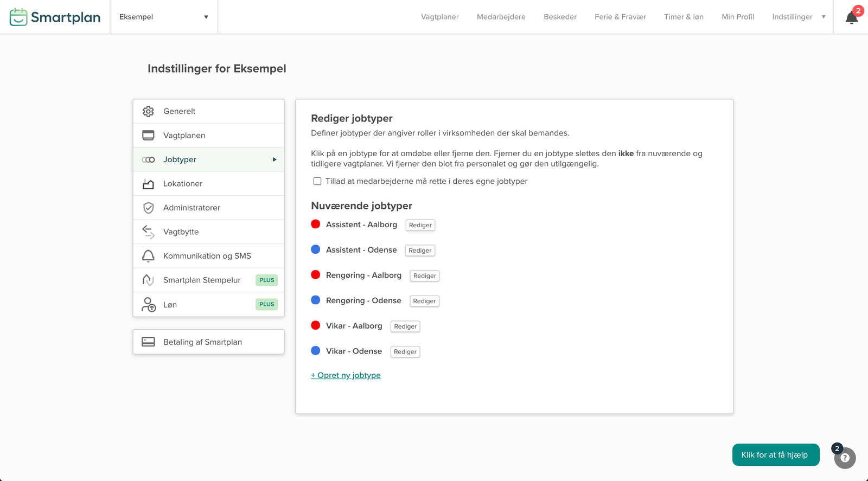Click the Smartplan Stempelur icon

(x=148, y=280)
